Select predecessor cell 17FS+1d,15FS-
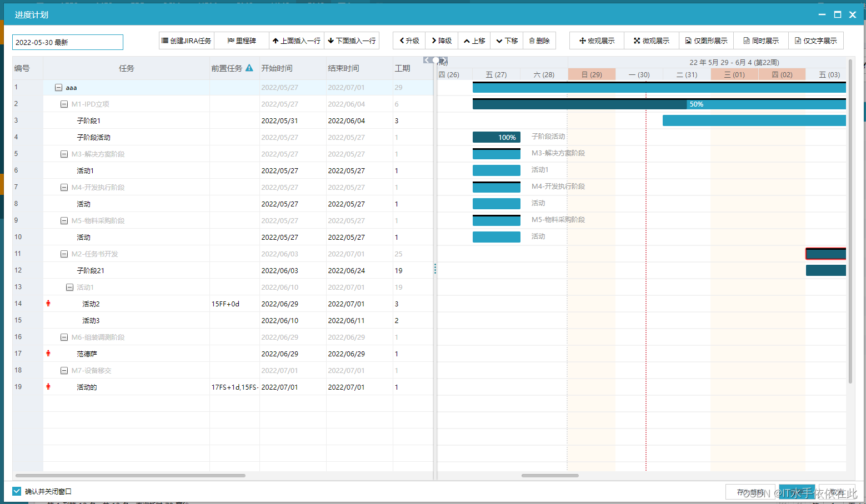The height and width of the screenshot is (504, 866). click(234, 387)
